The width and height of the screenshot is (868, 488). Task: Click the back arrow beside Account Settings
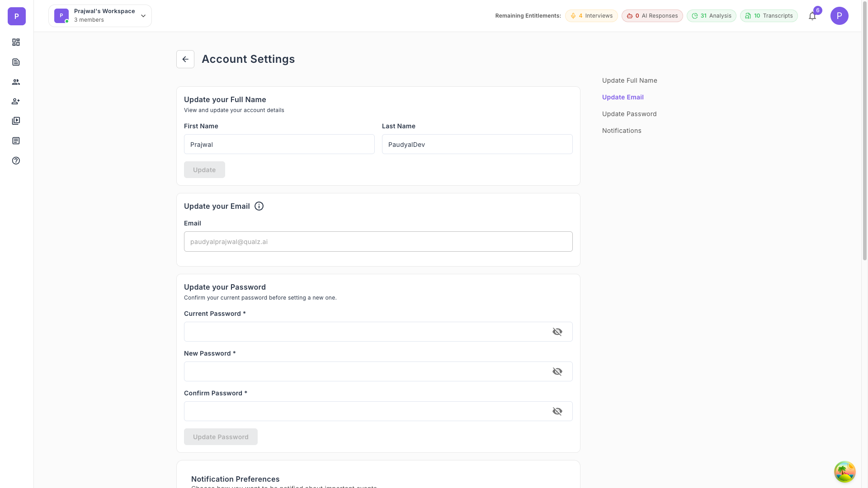(185, 59)
